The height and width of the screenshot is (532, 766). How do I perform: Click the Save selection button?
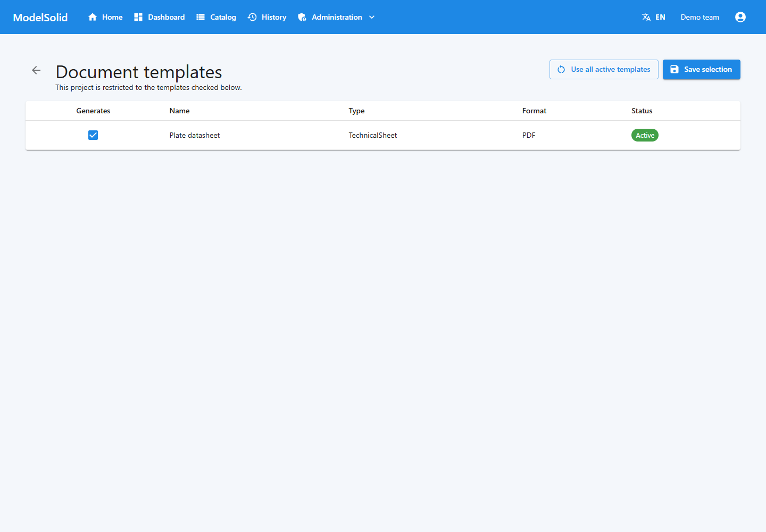click(701, 69)
